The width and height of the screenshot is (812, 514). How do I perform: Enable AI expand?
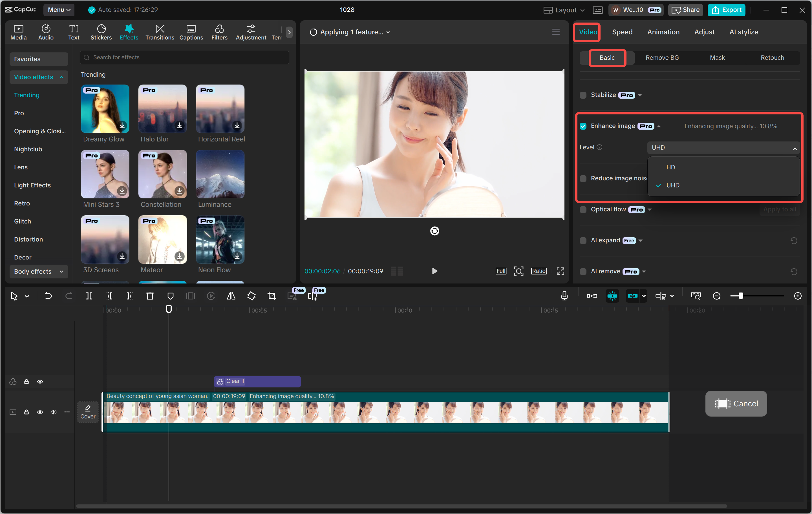(x=583, y=240)
